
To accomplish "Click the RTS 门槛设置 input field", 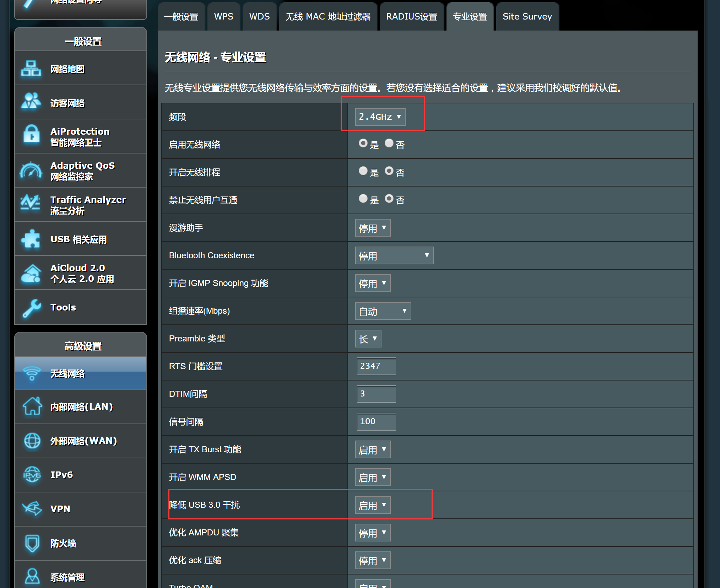I will 375,366.
